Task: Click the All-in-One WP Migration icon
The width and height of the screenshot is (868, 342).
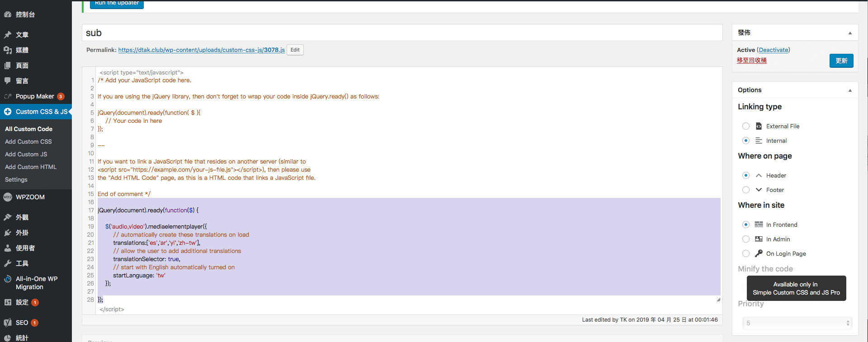Action: click(x=8, y=279)
